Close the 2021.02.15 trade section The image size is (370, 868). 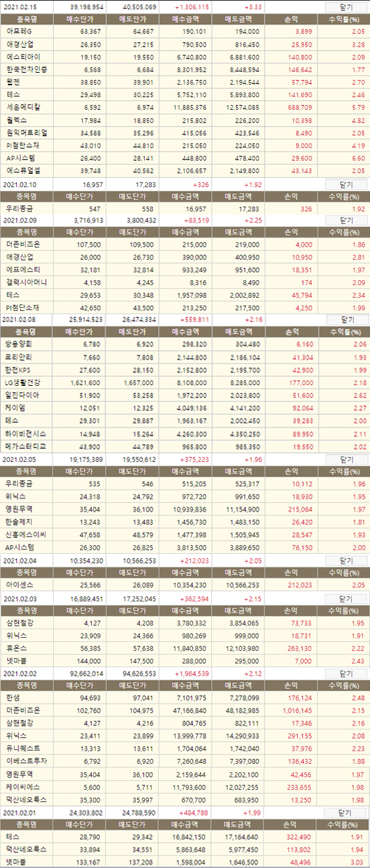click(346, 7)
